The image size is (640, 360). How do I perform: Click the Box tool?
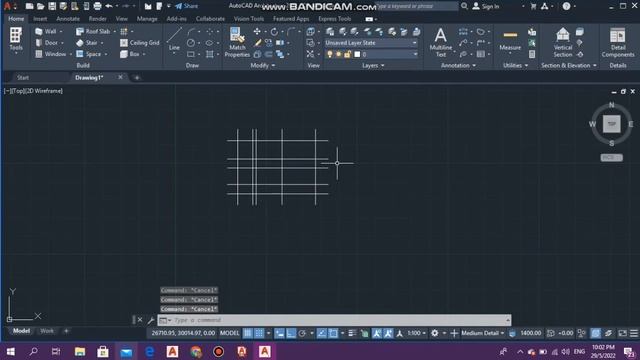130,54
